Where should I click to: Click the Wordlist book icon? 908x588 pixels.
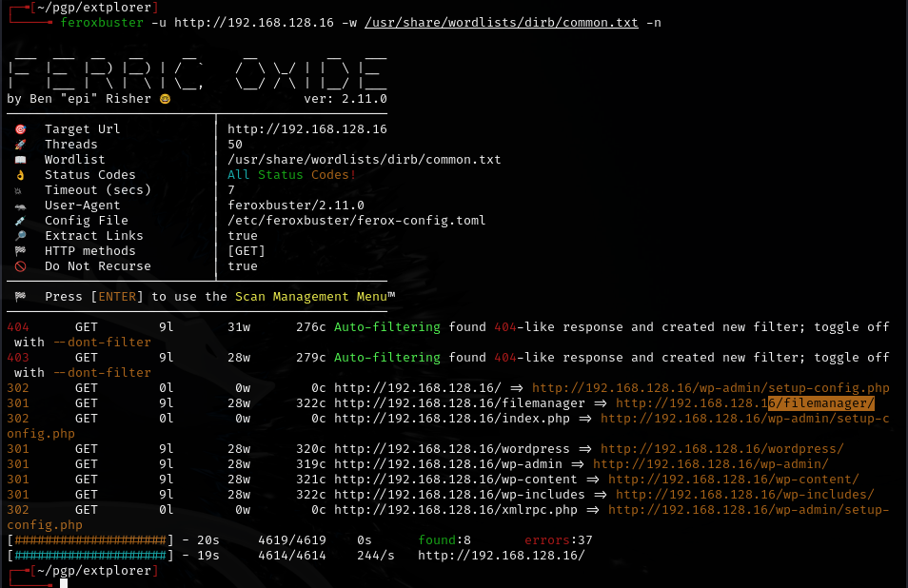(x=21, y=159)
